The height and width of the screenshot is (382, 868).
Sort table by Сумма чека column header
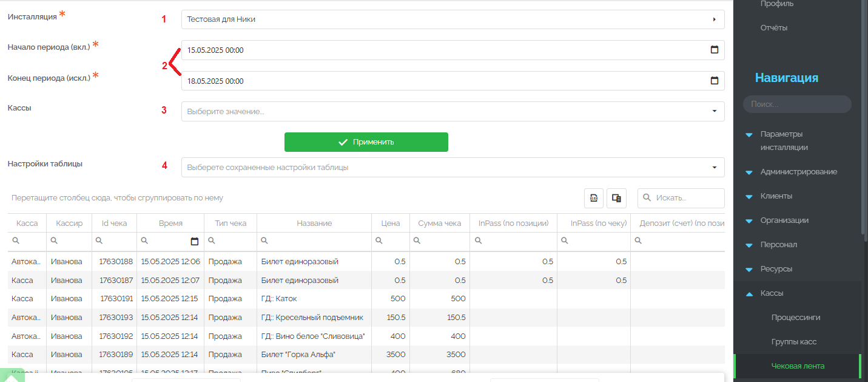tap(439, 223)
